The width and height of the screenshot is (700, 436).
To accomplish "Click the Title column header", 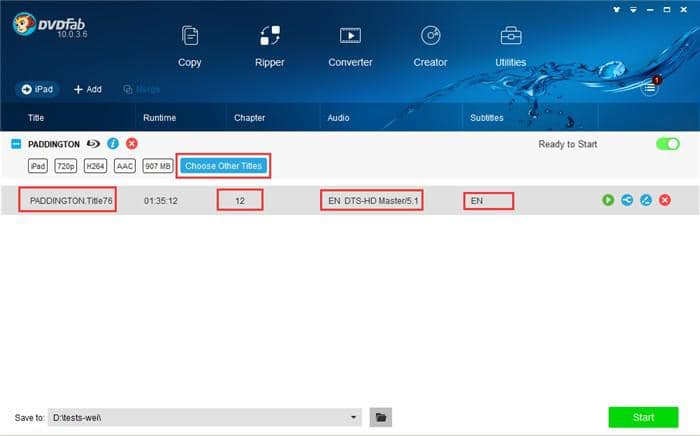I will coord(36,118).
